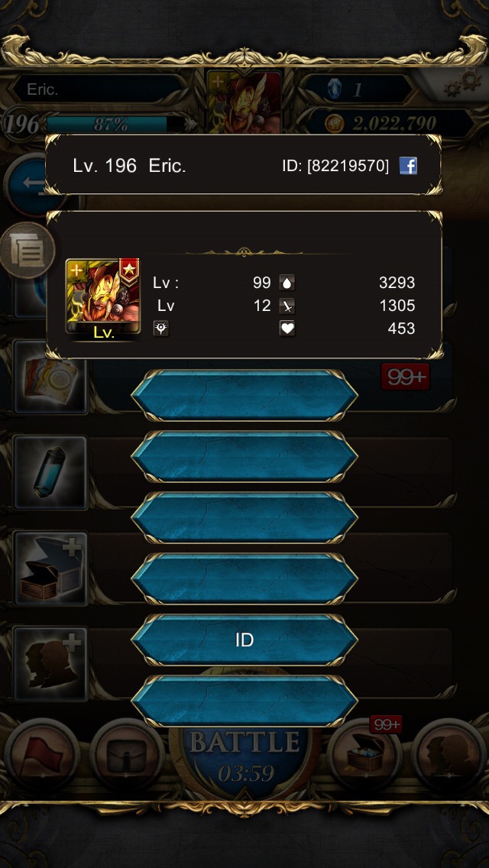Open the briefcase inventory icon
489x868 pixels.
127,756
